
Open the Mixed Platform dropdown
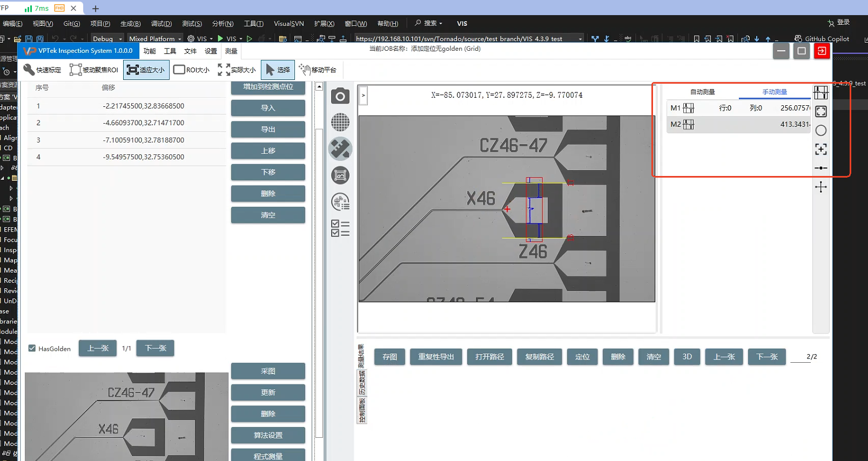tap(155, 39)
